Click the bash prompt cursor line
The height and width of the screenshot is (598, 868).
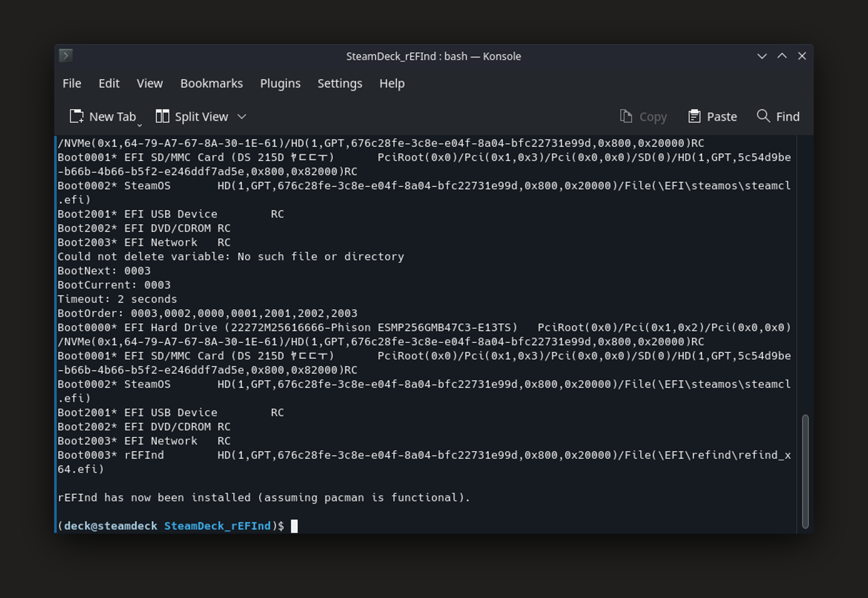pos(294,526)
